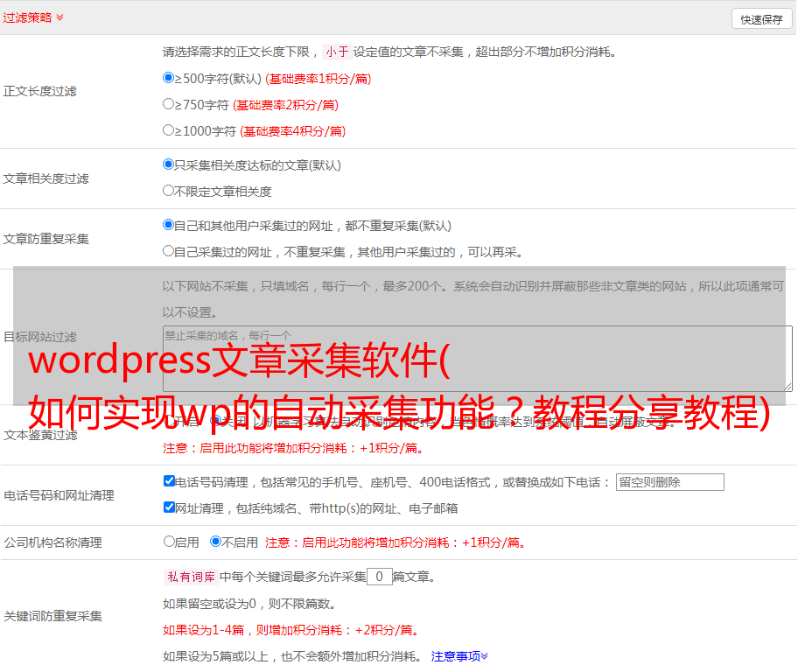
Task: Click the 快速保存 button
Action: (761, 19)
